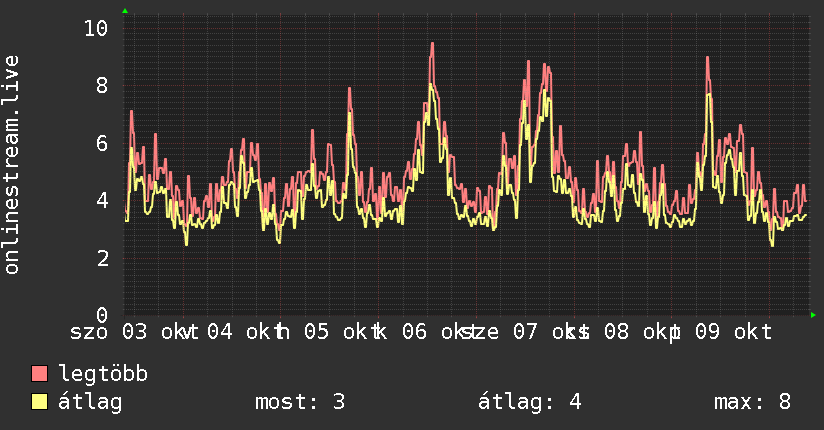Image resolution: width=824 pixels, height=430 pixels.
Task: Click the vertical onlinestream.live axis title
Action: click(12, 165)
